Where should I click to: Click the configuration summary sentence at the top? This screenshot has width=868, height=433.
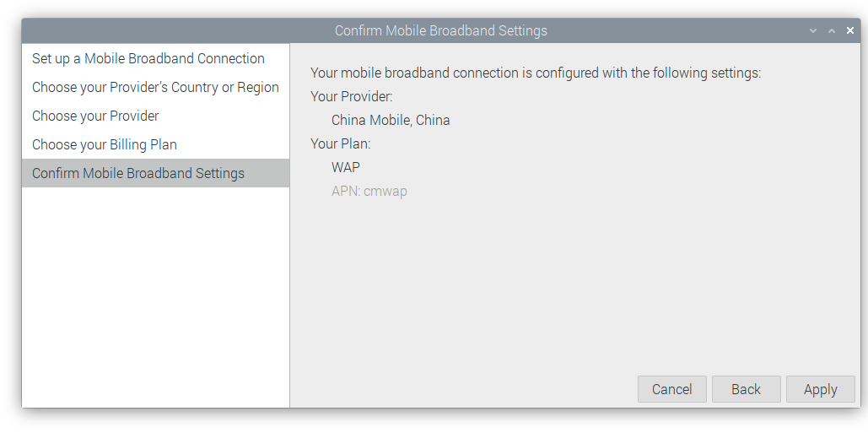536,73
